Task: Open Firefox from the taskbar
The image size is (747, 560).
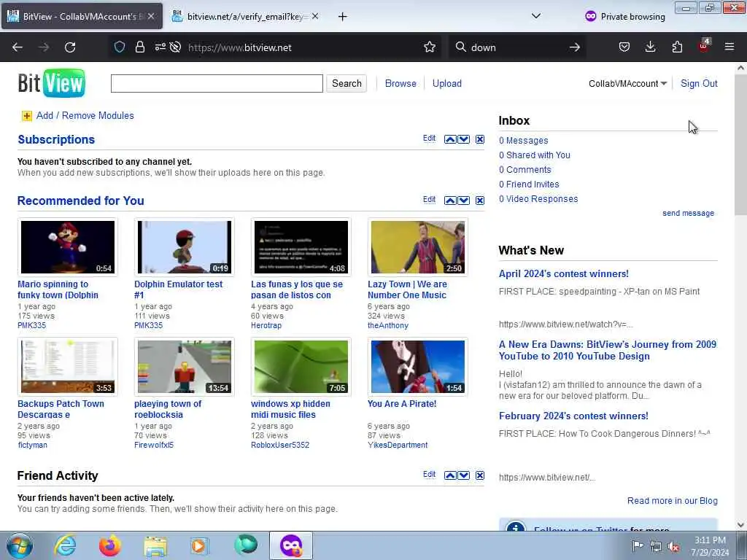Action: (x=109, y=545)
